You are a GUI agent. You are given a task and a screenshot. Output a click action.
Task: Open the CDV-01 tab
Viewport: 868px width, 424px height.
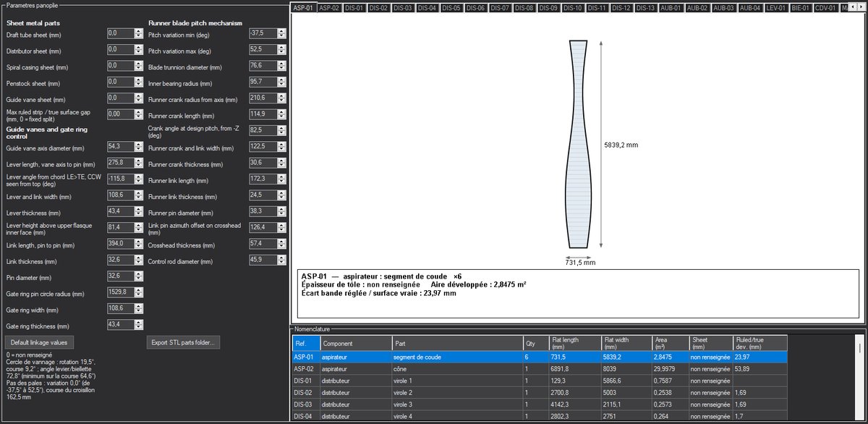click(x=825, y=8)
